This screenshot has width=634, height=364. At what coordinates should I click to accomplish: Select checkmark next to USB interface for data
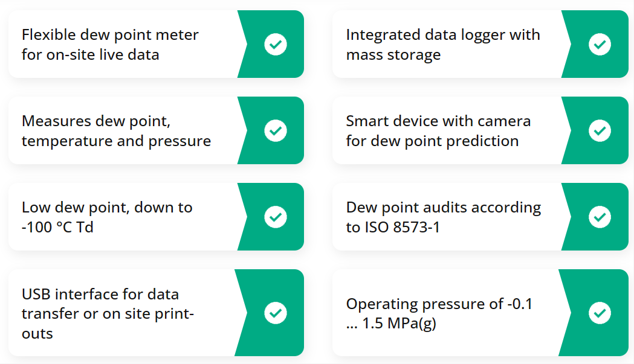[x=276, y=313]
